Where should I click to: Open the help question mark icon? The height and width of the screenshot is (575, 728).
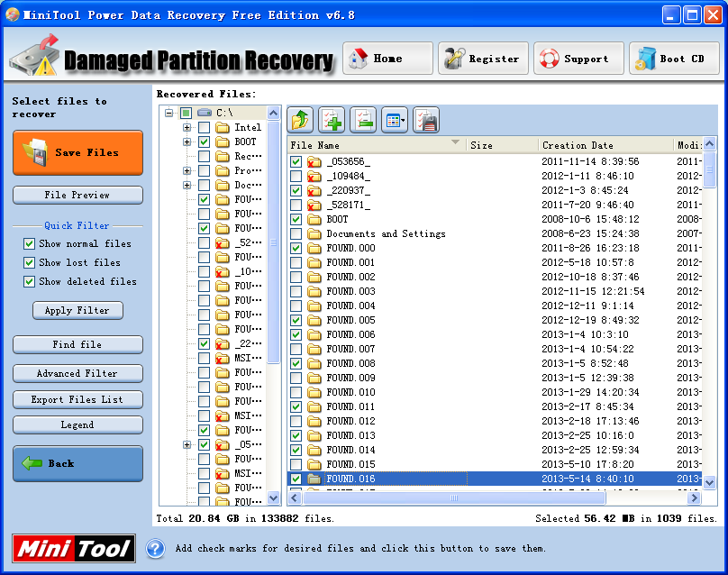tap(156, 549)
